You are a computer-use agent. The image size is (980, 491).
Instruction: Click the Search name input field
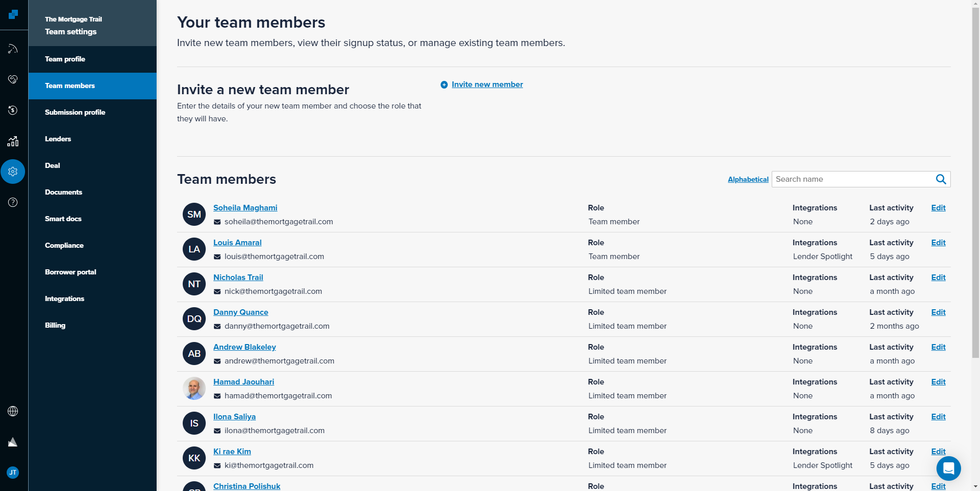(852, 179)
